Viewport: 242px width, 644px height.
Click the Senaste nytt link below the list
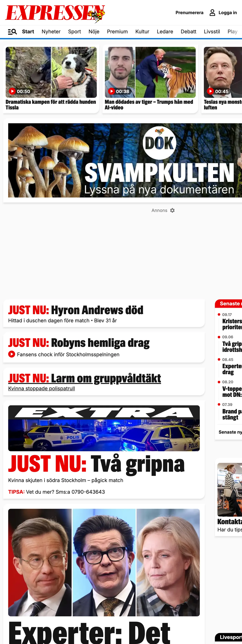230,432
